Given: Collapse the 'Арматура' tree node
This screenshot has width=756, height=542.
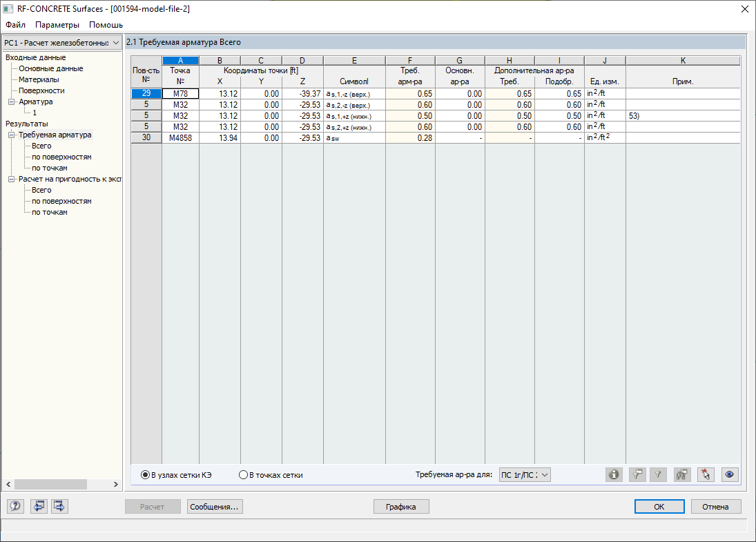Looking at the screenshot, I should coord(12,101).
